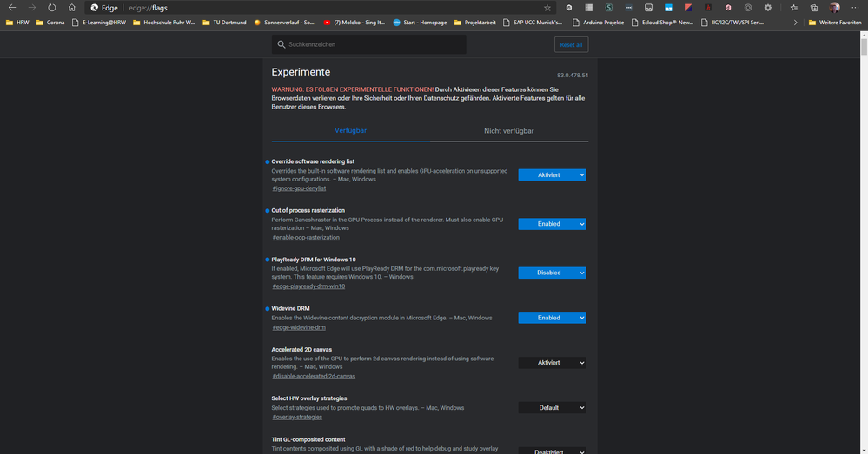Open the grey copyright-circle extension icon
The image size is (868, 454).
(748, 8)
